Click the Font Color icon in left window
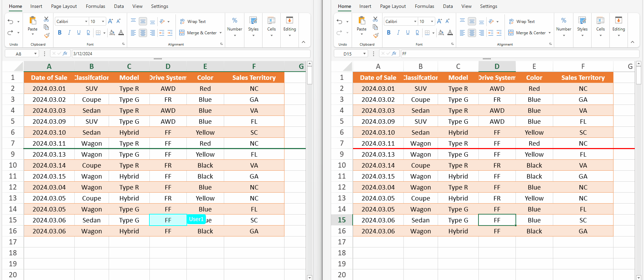 (121, 33)
